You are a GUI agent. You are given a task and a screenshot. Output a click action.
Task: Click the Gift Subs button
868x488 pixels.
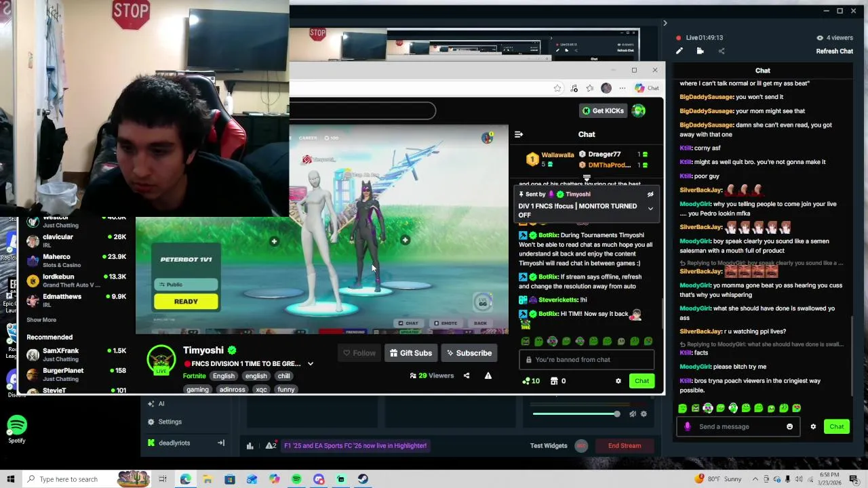[x=411, y=353]
